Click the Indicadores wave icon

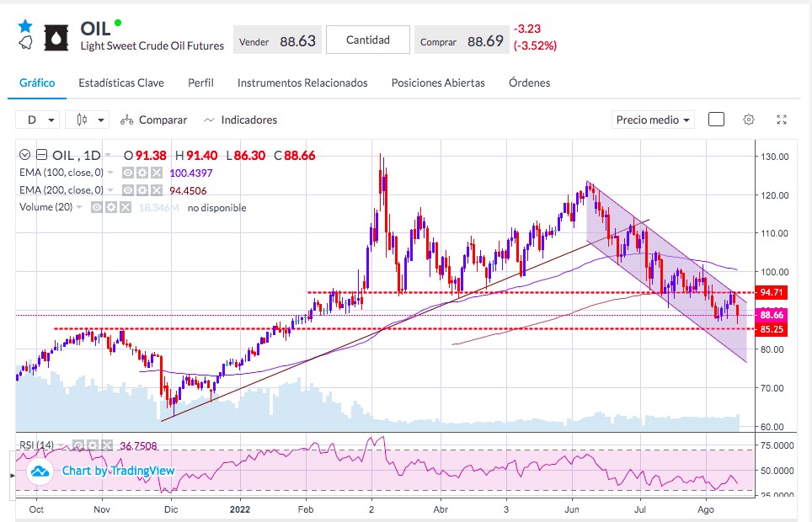pyautogui.click(x=209, y=120)
